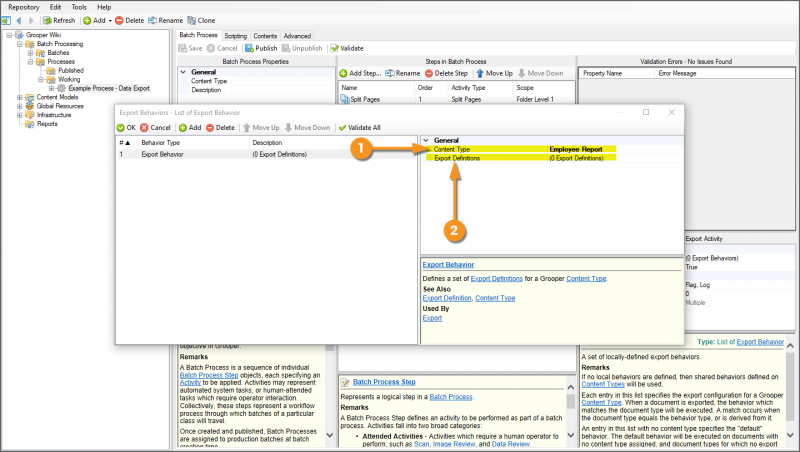800x452 pixels.
Task: Click the Publish icon
Action: [x=249, y=48]
